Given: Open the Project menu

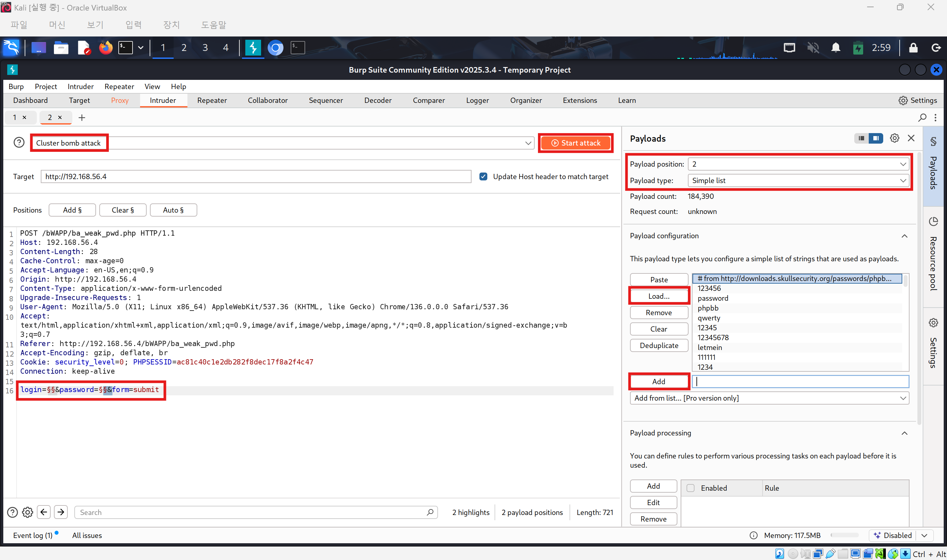Looking at the screenshot, I should pyautogui.click(x=46, y=86).
